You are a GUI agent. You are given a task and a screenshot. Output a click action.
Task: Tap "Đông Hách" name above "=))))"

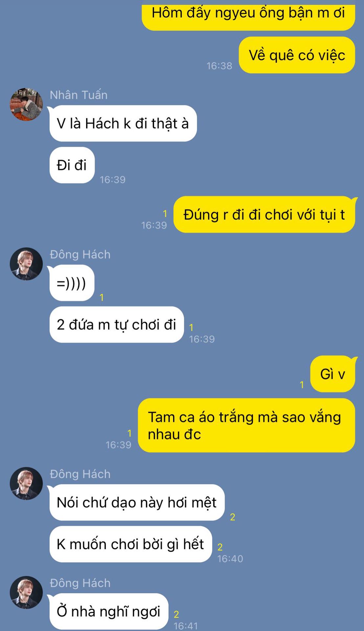80,255
